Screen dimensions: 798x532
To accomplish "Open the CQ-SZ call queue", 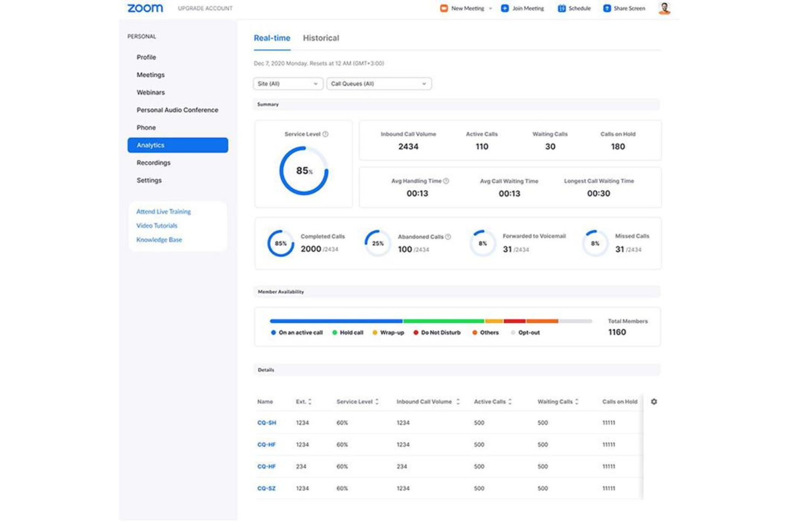I will [266, 488].
